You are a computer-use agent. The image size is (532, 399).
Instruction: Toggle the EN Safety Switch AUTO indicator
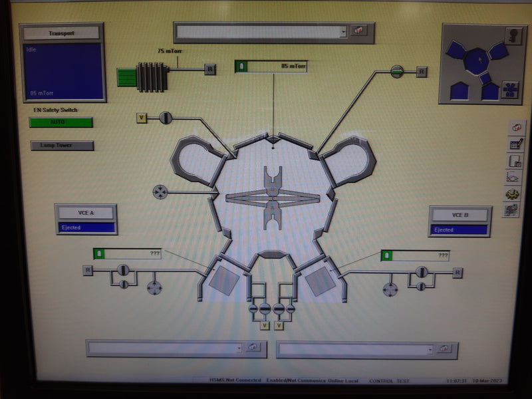(61, 122)
